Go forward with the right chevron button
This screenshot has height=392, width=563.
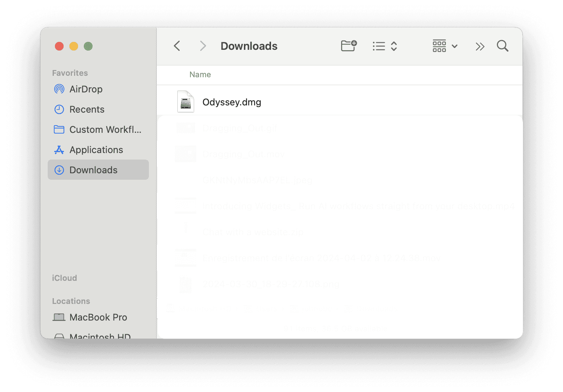coord(203,46)
